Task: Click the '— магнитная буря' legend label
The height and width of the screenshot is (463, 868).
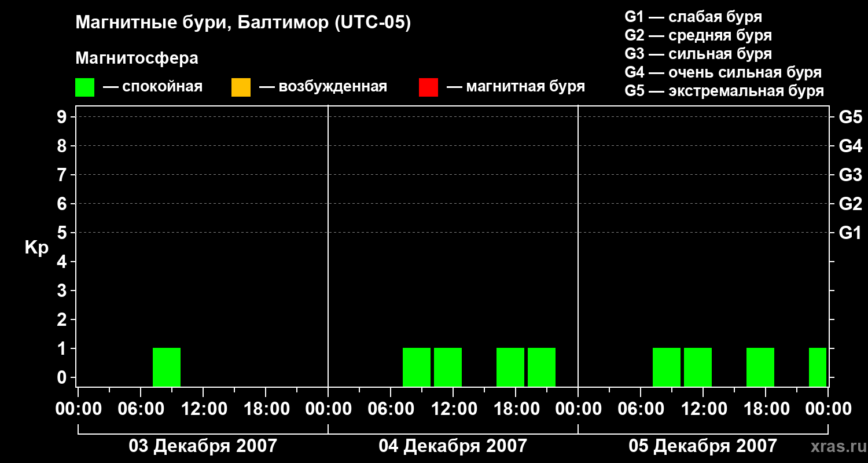Action: click(x=516, y=87)
